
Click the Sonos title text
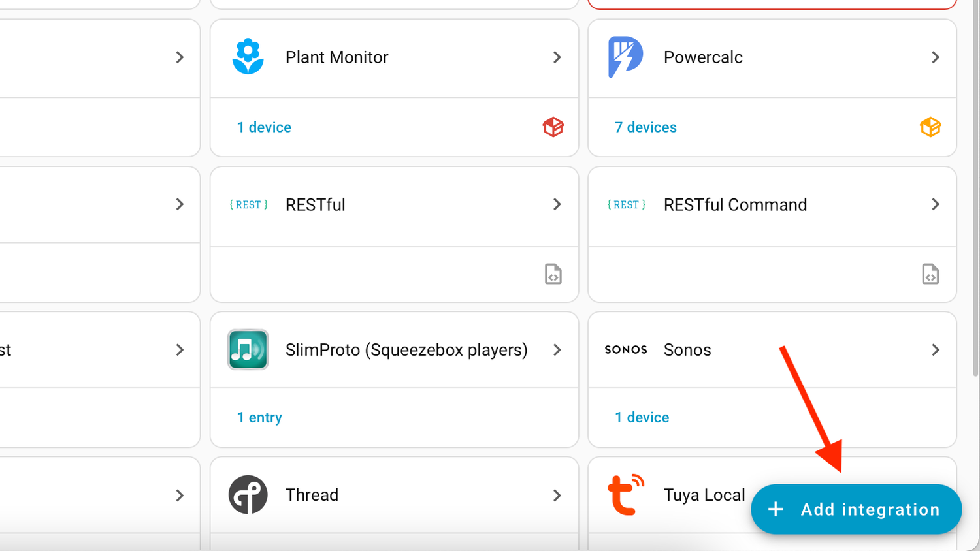point(687,350)
